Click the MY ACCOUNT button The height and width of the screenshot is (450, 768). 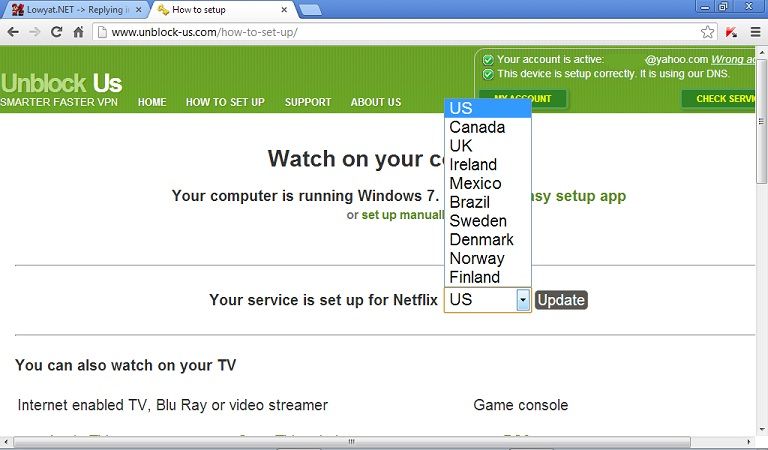tap(522, 99)
